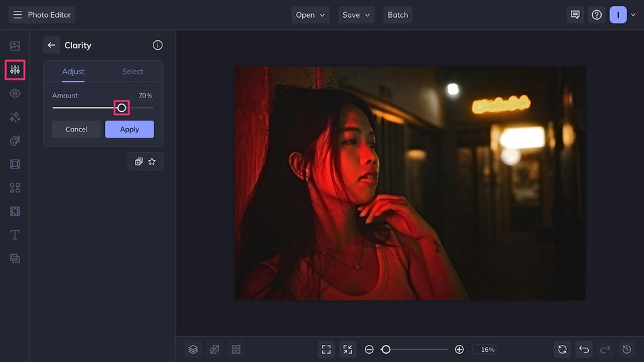Open the Layers panel icon

pyautogui.click(x=193, y=349)
